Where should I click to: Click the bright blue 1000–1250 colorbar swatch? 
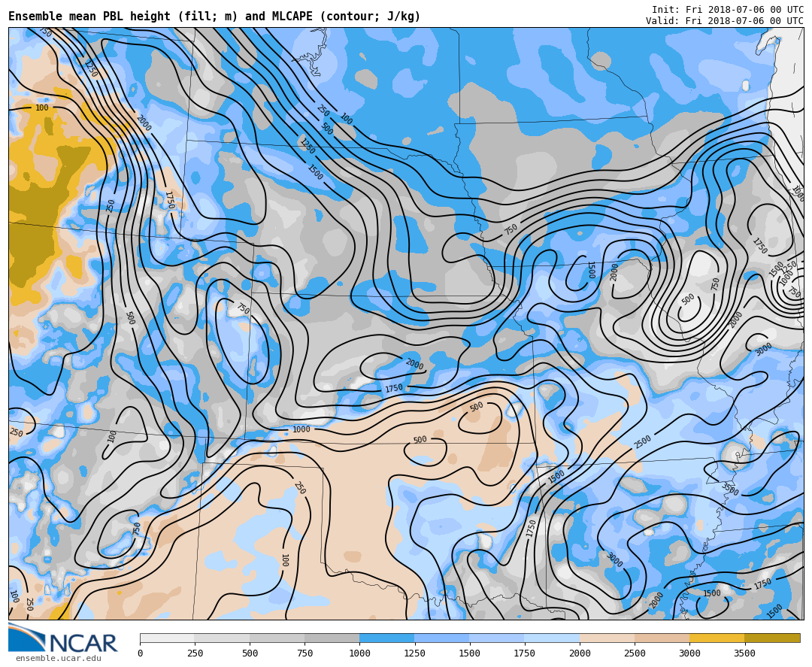click(x=386, y=638)
